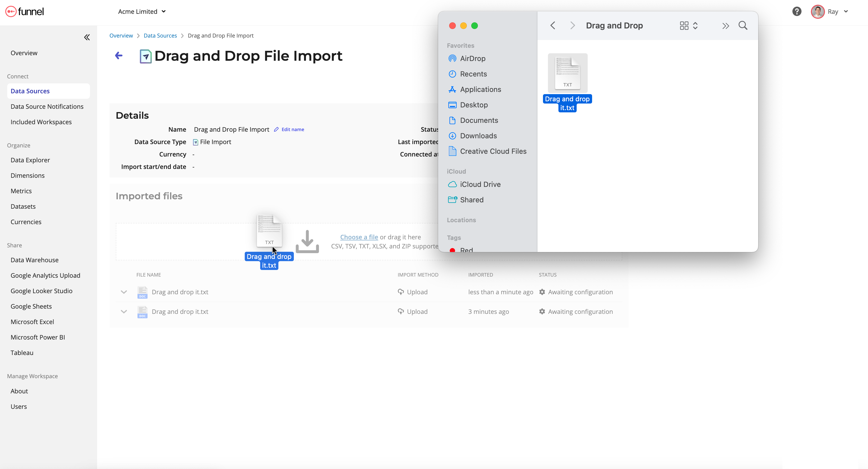Click the Funnel logo icon
The image size is (868, 469).
click(x=11, y=11)
